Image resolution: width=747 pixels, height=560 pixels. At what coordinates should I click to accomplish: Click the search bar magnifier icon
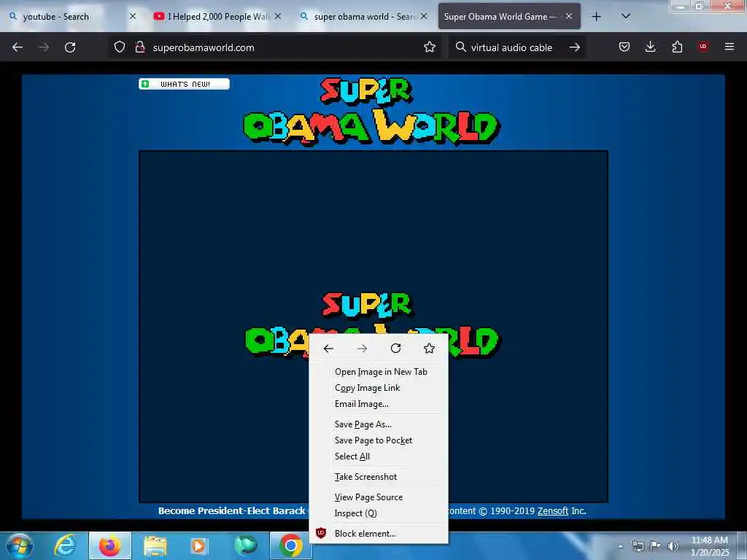(461, 47)
